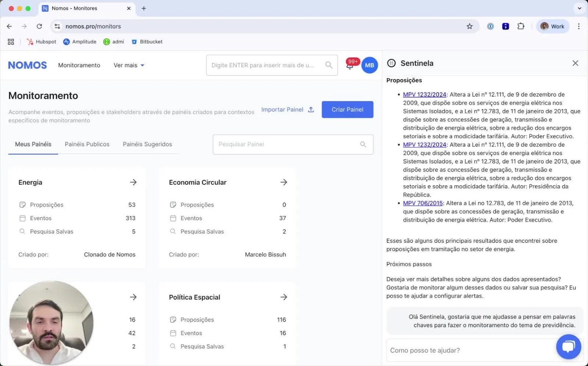Switch to the Meus Painéis tab
Viewport: 588px width, 366px height.
(x=33, y=144)
